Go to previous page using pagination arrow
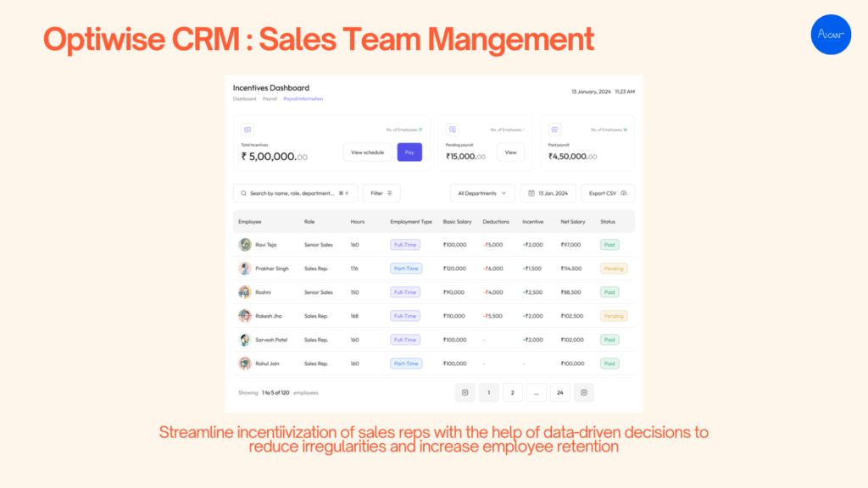 [x=465, y=392]
